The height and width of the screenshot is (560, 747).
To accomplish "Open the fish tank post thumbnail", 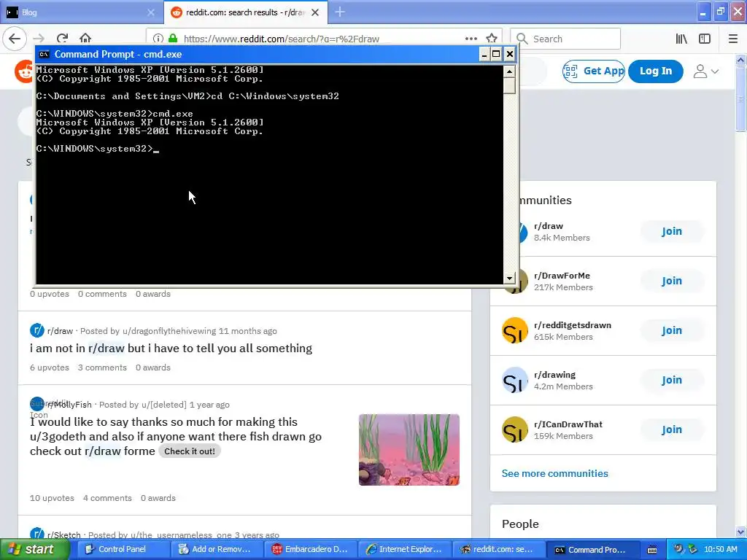I will [x=409, y=449].
